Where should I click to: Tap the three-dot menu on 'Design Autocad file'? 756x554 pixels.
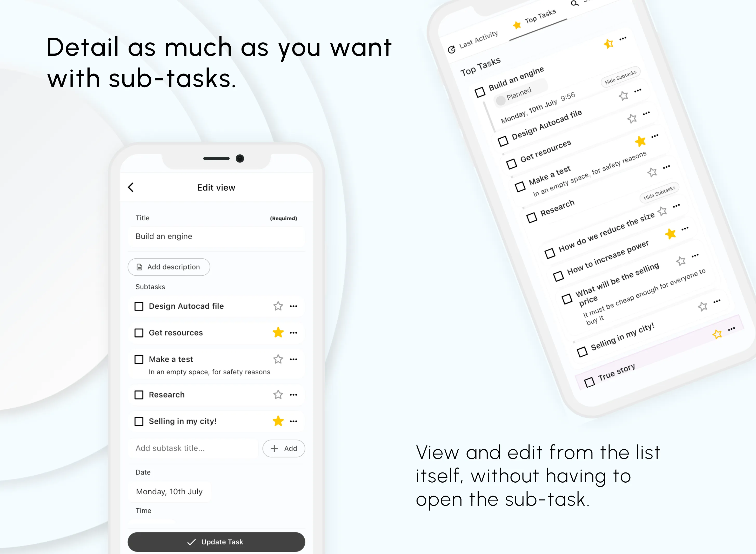click(x=293, y=306)
